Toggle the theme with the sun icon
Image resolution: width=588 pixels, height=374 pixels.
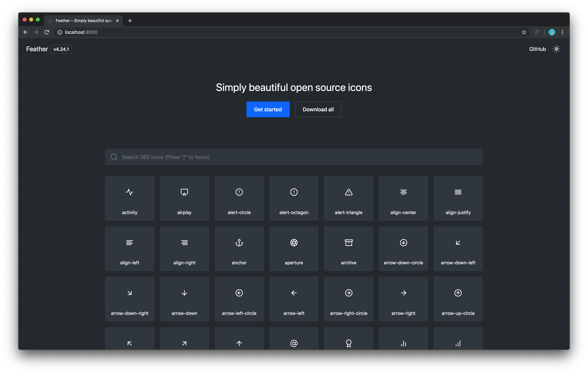556,49
